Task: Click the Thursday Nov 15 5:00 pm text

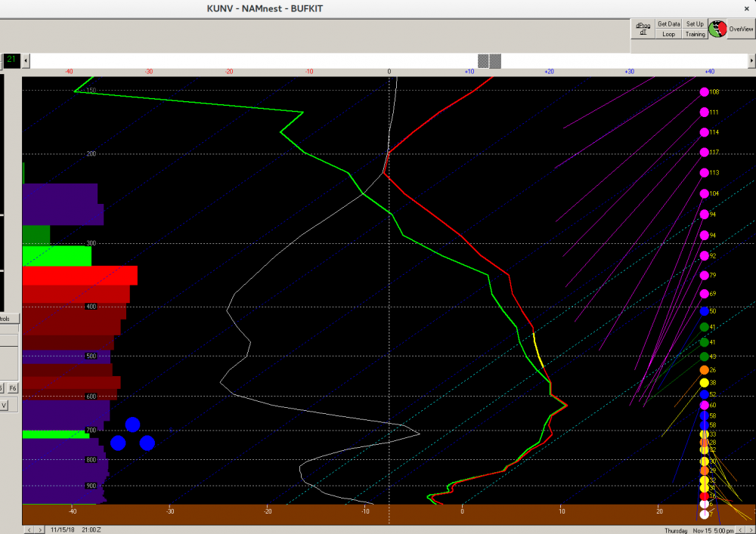Action: pyautogui.click(x=699, y=531)
